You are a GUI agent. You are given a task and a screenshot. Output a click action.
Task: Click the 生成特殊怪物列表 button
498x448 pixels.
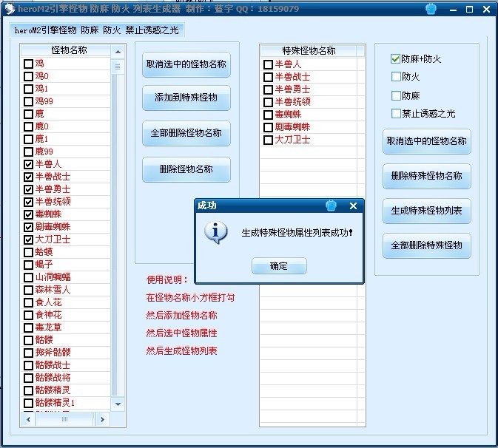pyautogui.click(x=426, y=211)
